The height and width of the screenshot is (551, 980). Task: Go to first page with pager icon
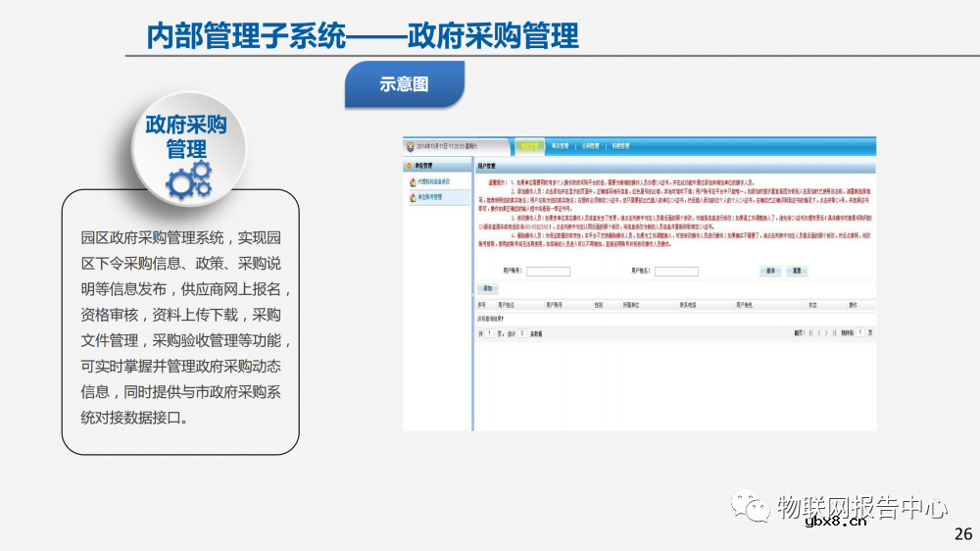[811, 333]
